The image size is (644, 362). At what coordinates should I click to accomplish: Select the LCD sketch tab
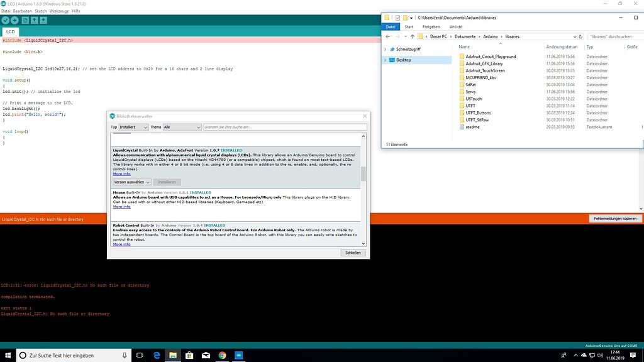click(10, 31)
